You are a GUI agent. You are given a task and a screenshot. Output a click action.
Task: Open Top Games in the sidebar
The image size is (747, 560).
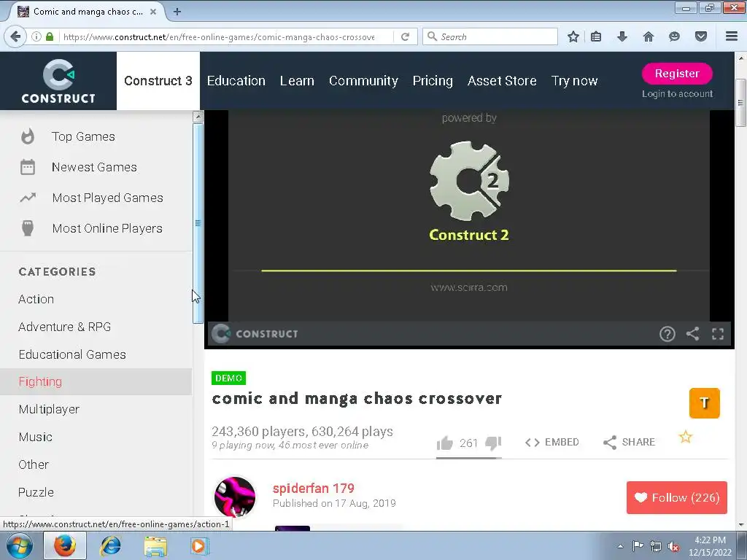[83, 136]
